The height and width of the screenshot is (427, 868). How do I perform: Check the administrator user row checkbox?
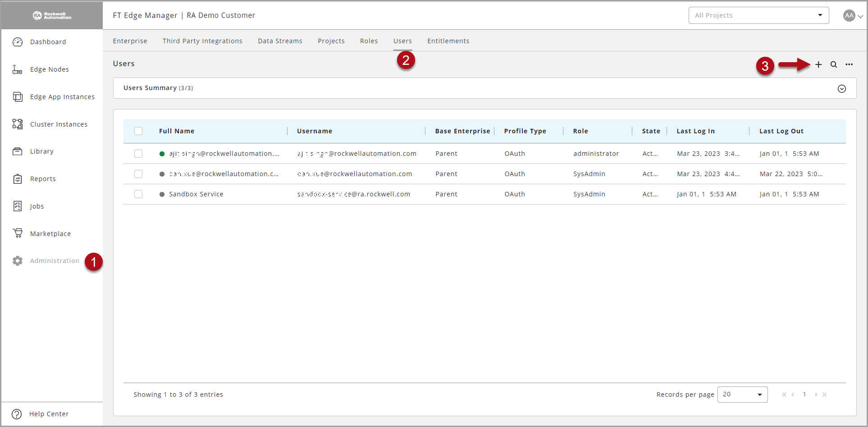tap(138, 154)
